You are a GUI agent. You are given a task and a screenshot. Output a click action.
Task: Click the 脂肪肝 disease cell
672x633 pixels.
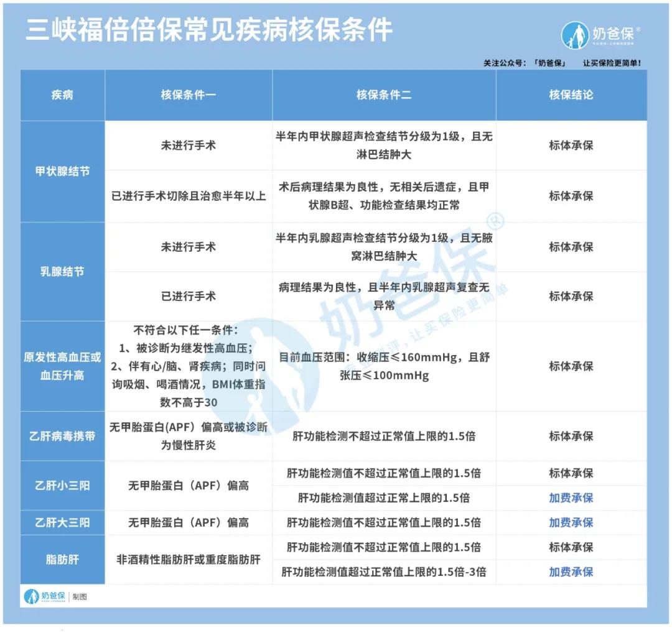click(x=63, y=560)
